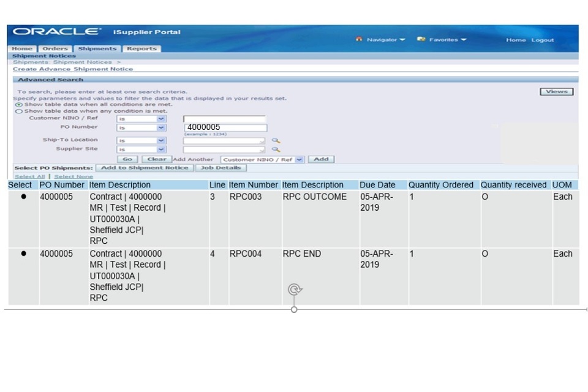The height and width of the screenshot is (392, 588).
Task: Go to the Home tab
Action: (22, 49)
